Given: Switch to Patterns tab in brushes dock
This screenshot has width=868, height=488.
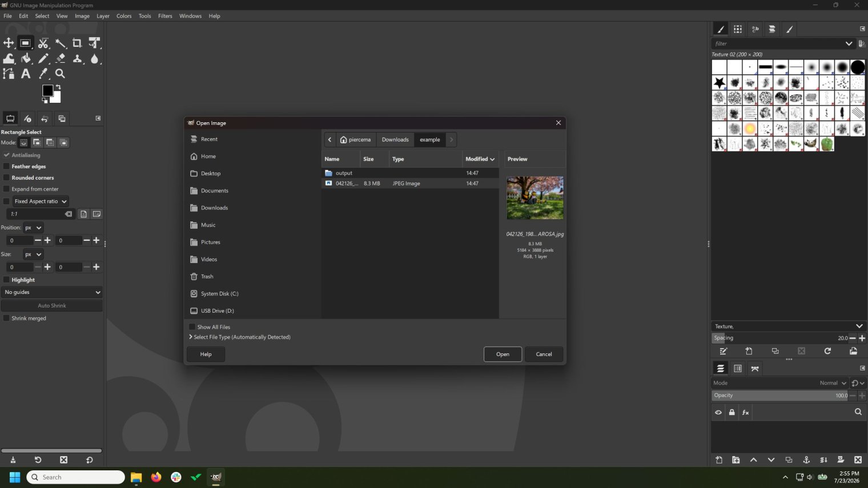Looking at the screenshot, I should click(x=738, y=29).
